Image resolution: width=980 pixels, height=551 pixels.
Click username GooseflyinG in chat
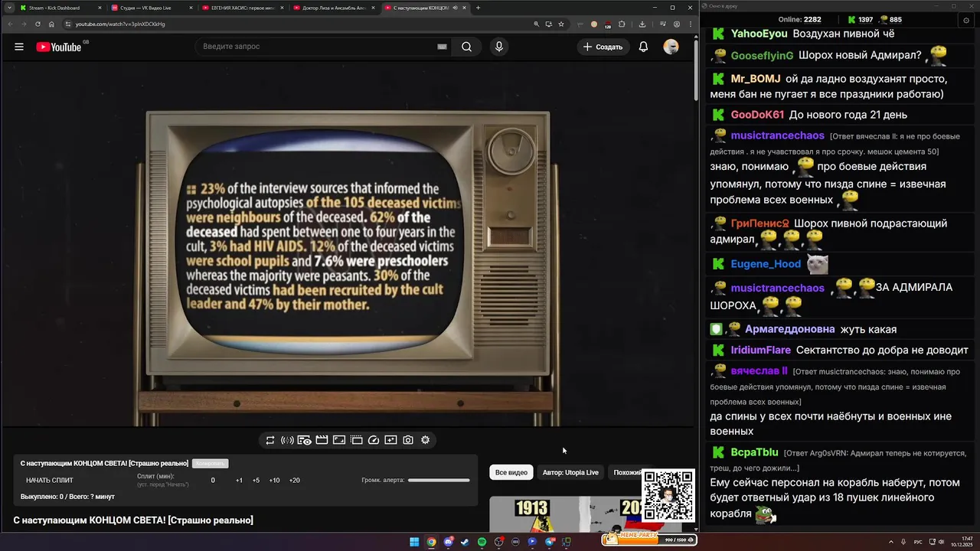[x=763, y=56]
